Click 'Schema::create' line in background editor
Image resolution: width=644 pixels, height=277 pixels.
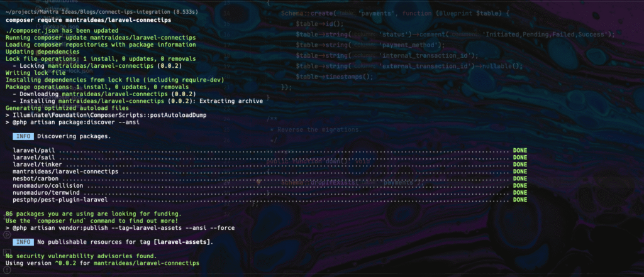tap(396, 14)
